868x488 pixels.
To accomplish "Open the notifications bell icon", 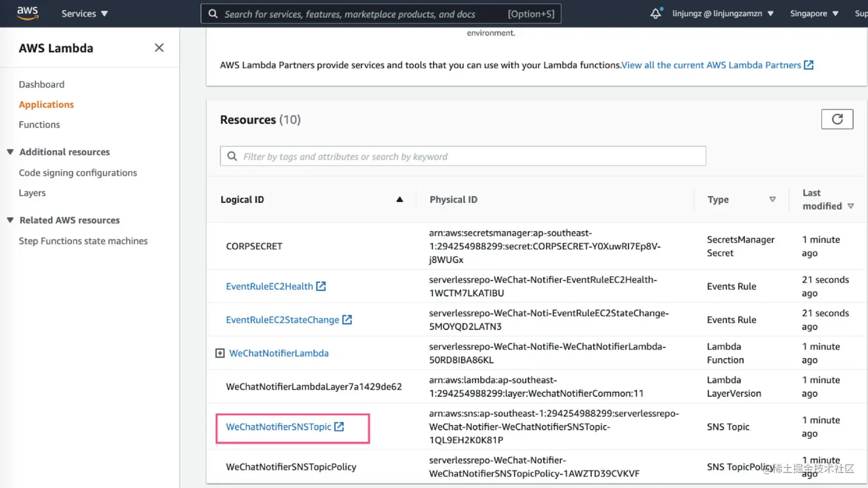I will tap(656, 13).
